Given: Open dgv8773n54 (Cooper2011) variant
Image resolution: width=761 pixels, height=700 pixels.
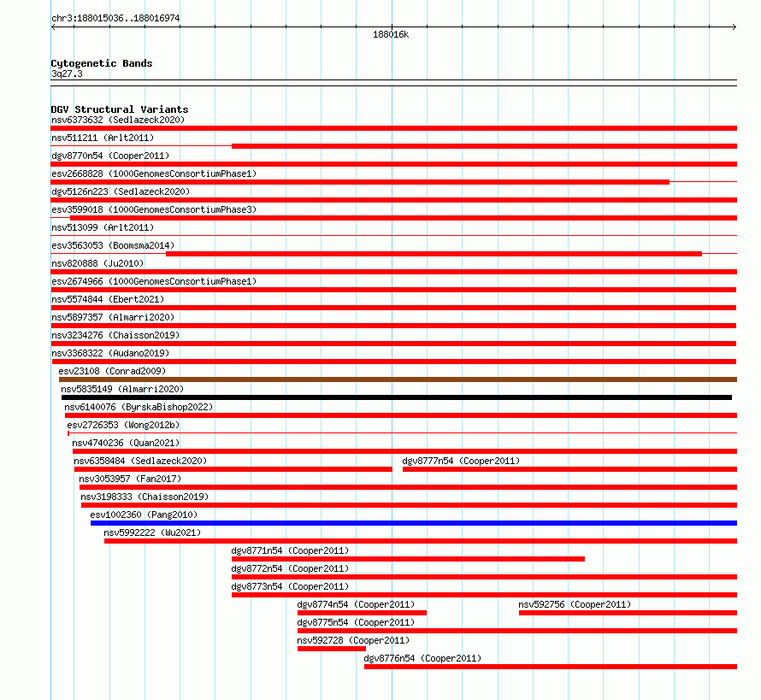Looking at the screenshot, I should click(290, 586).
